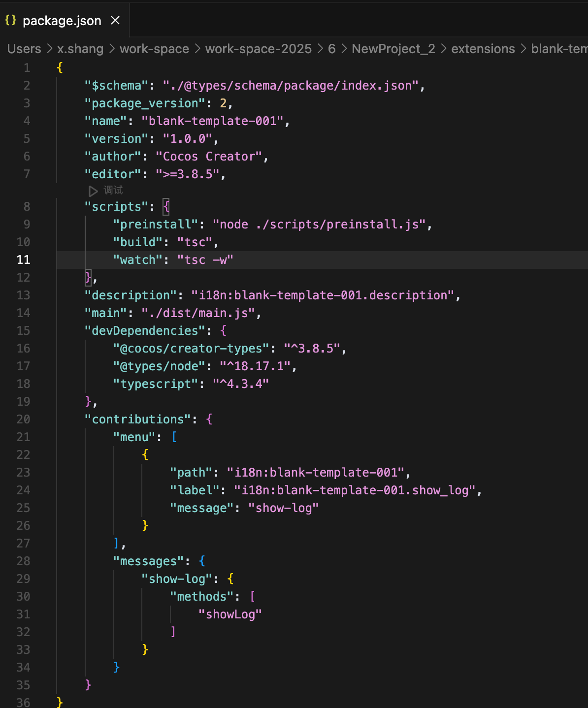Click the "^3.8.5" version value

312,348
